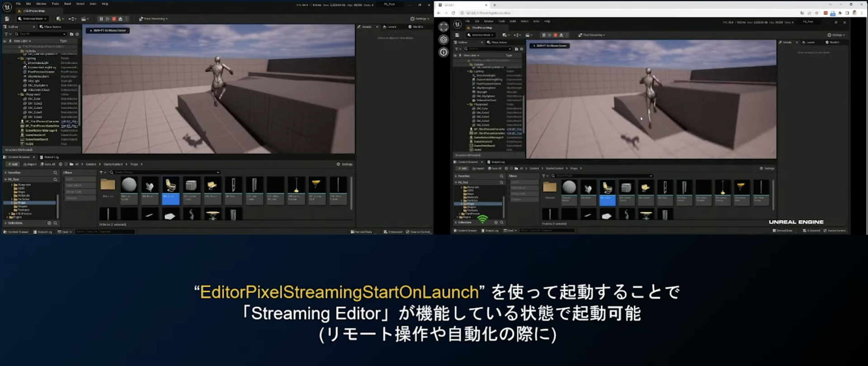
Task: Stop play session in left editor
Action: (x=114, y=19)
